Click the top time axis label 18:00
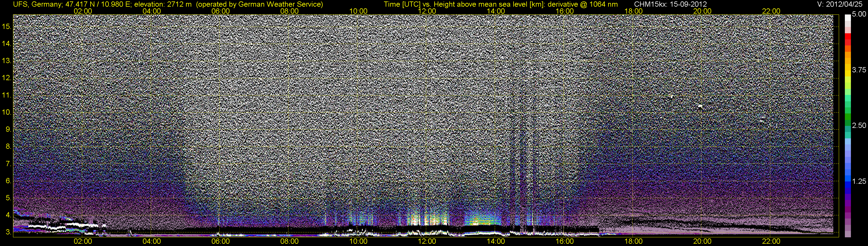 pyautogui.click(x=633, y=11)
